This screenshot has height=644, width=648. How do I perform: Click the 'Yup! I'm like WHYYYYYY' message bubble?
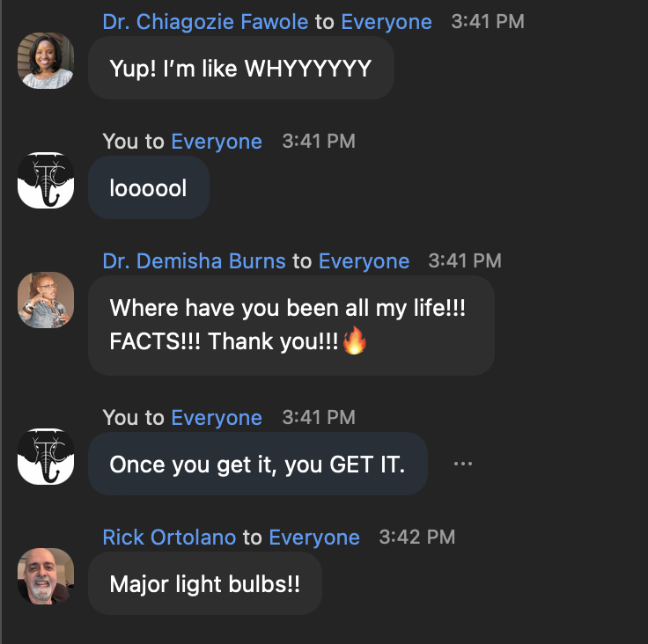point(241,68)
